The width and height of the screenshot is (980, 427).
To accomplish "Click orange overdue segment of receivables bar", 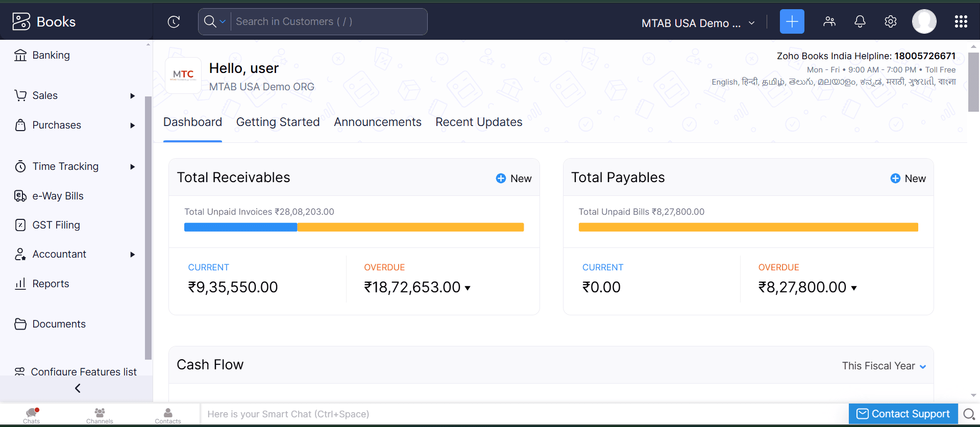I will [410, 227].
